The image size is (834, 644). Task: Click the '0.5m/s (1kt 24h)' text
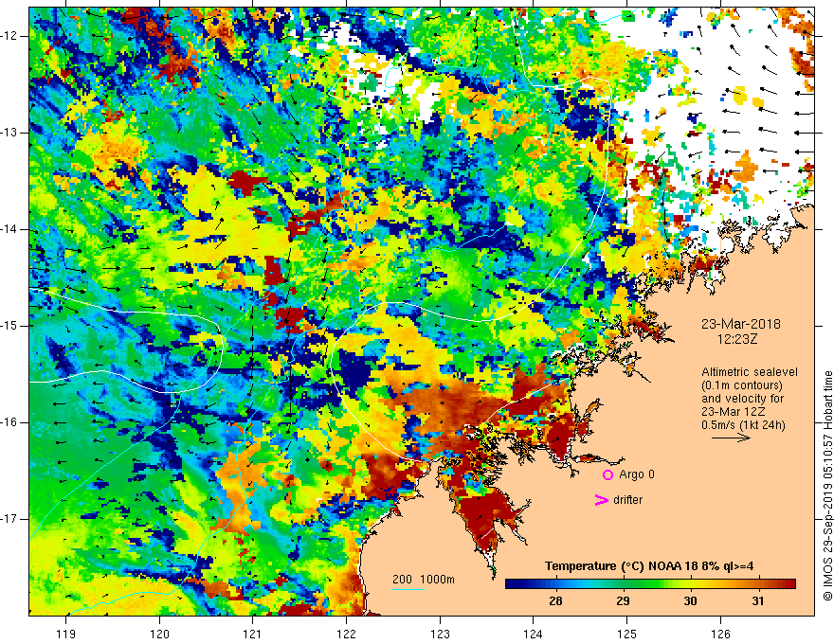(743, 425)
